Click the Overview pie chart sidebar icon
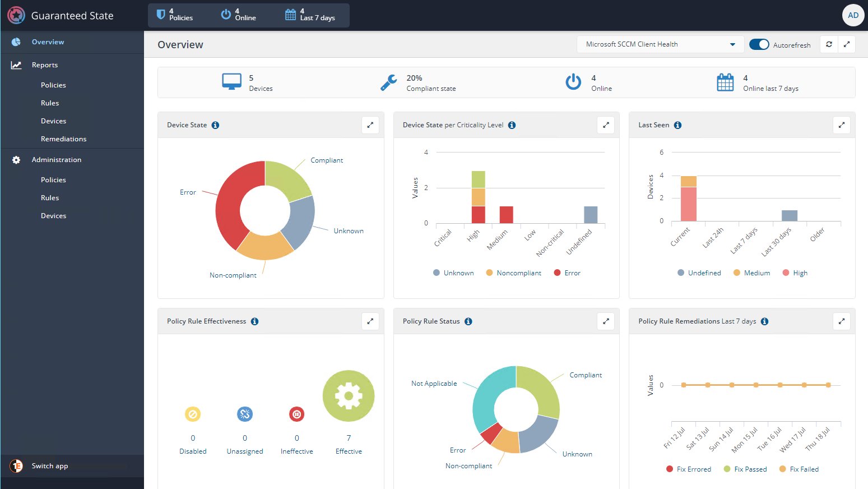Screen dimensions: 868x489 (16, 42)
